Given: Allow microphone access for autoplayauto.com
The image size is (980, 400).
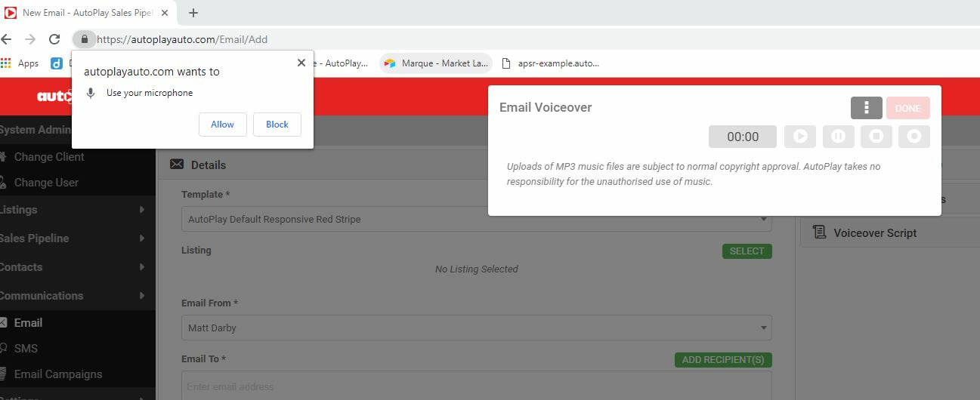Looking at the screenshot, I should [223, 125].
